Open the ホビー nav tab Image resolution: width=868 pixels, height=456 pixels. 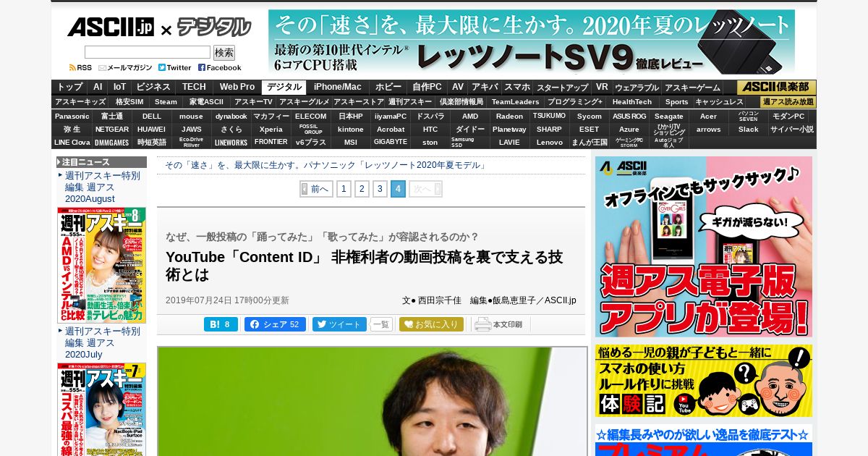388,87
